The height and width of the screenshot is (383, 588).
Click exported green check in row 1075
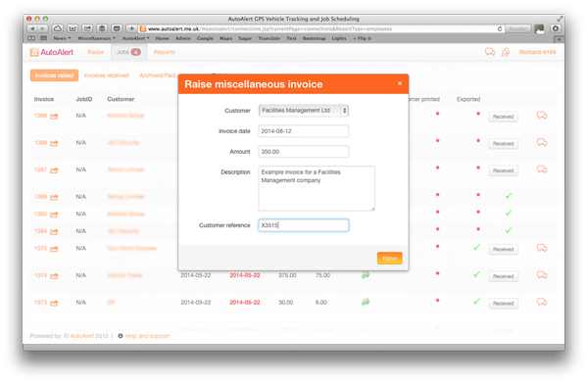click(x=476, y=248)
